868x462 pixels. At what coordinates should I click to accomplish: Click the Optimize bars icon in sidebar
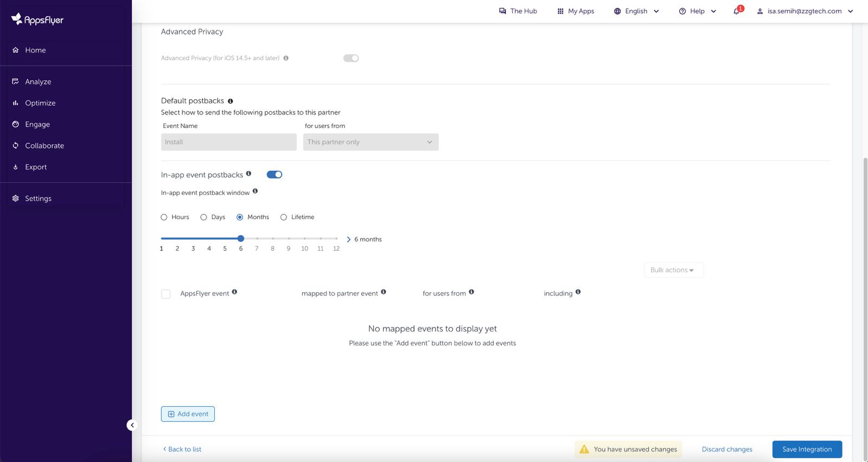click(x=16, y=103)
